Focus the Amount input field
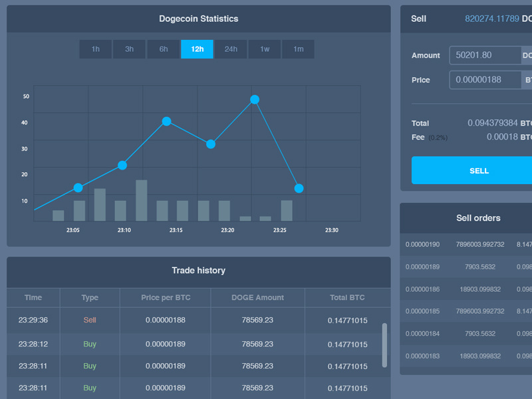The image size is (532, 399). tap(485, 55)
